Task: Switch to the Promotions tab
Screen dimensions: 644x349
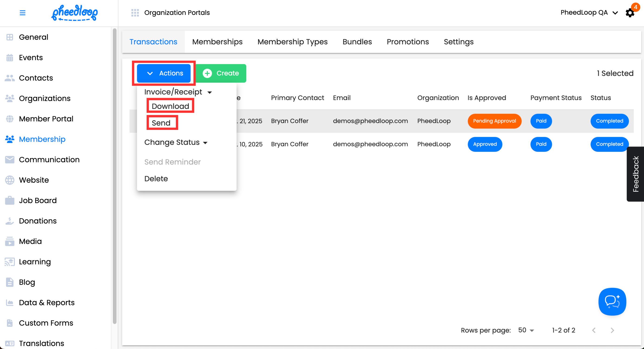Action: pyautogui.click(x=407, y=42)
